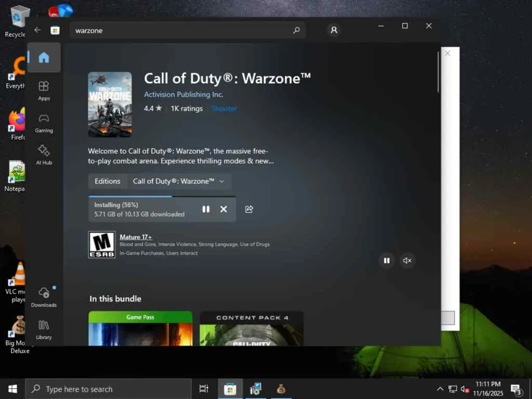
Task: Click the Warzone game cover thumbnail
Action: 110,104
